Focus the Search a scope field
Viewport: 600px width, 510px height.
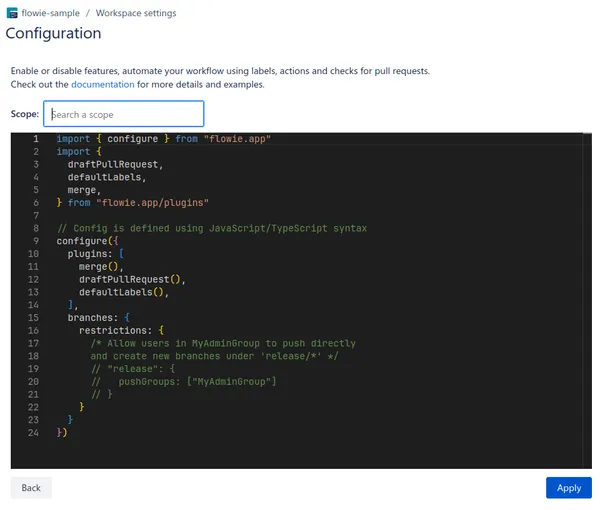tap(124, 114)
